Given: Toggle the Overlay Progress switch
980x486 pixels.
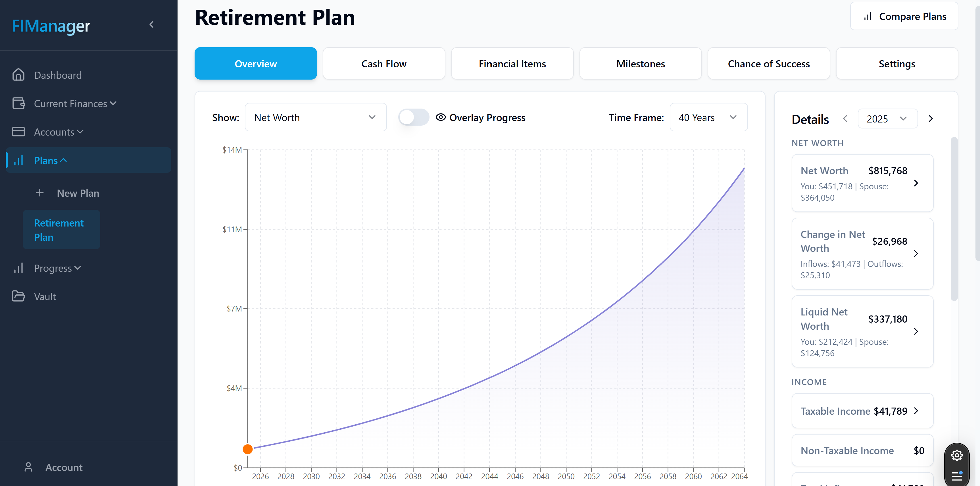Looking at the screenshot, I should pyautogui.click(x=414, y=117).
